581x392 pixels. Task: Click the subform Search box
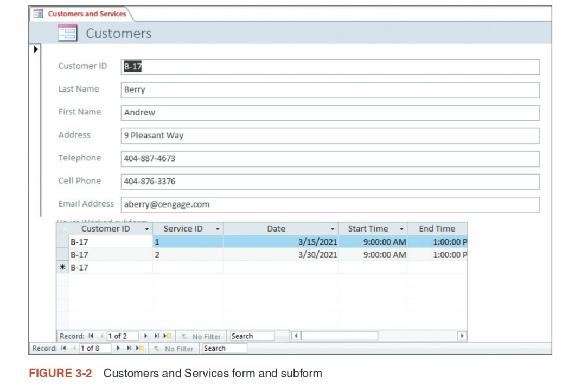(252, 336)
